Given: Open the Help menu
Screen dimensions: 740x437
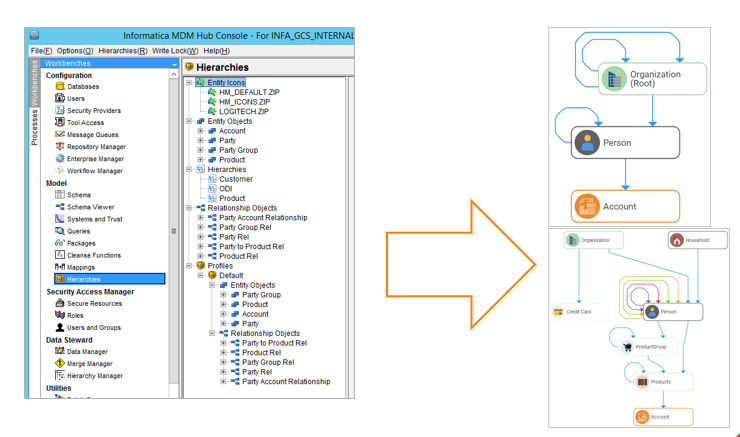Looking at the screenshot, I should 217,50.
